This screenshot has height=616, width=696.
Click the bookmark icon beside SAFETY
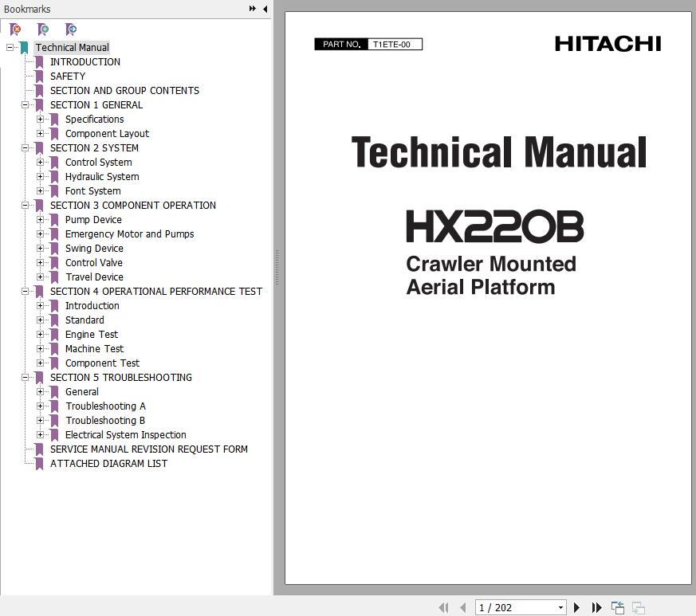pos(40,77)
